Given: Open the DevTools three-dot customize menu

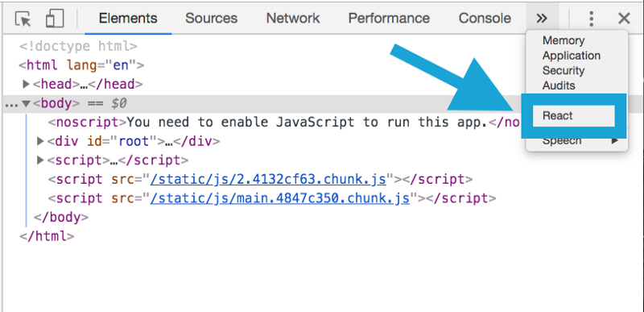Looking at the screenshot, I should click(591, 19).
